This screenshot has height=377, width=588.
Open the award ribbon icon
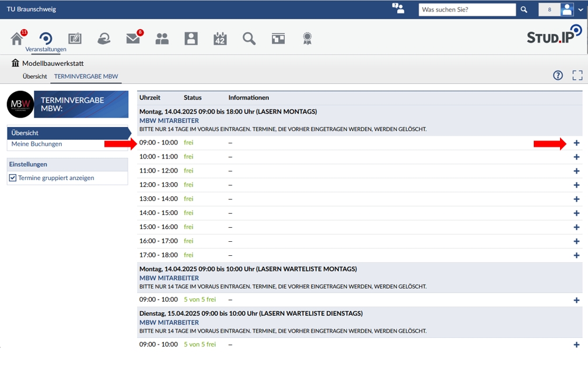pyautogui.click(x=307, y=38)
